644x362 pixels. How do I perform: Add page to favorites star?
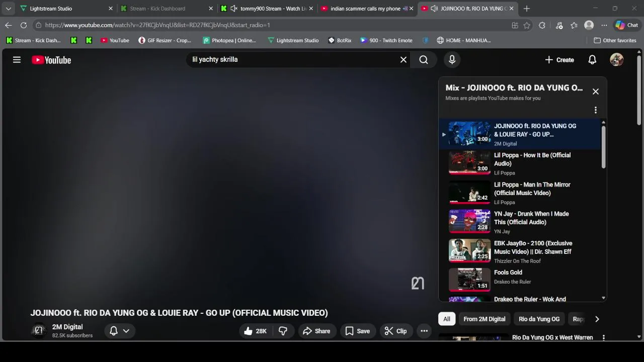tap(527, 25)
